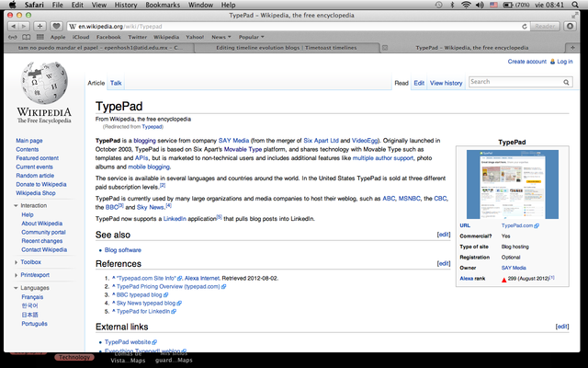Click the reload icon in the address bar
Image resolution: width=588 pixels, height=368 pixels.
(x=525, y=27)
